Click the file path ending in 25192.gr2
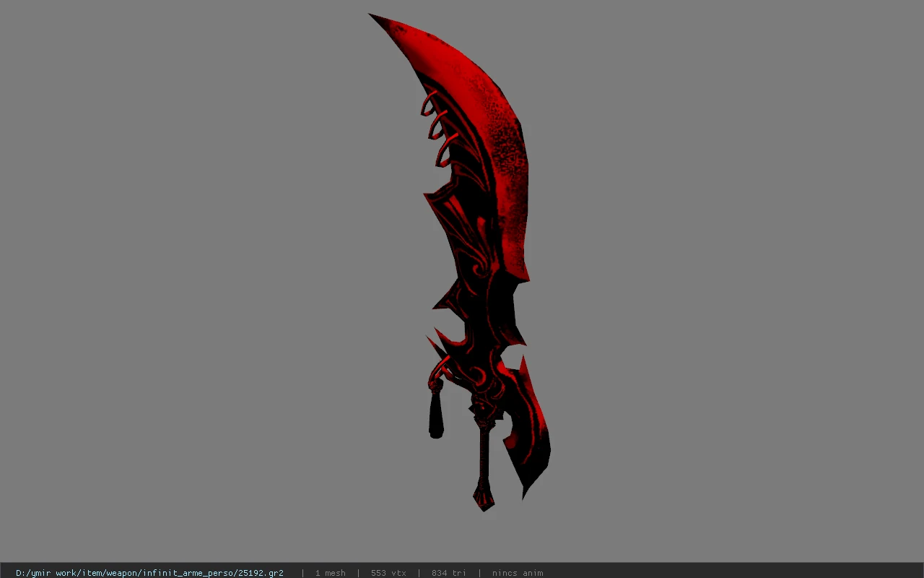Image resolution: width=924 pixels, height=578 pixels. click(149, 573)
